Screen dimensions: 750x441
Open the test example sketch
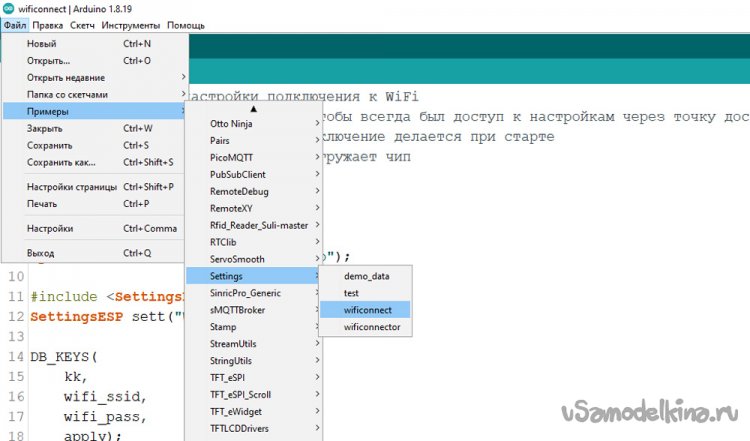[x=365, y=293]
